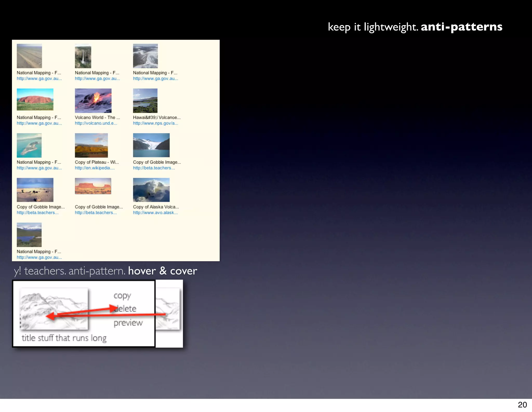Click 'National Mapping - F...' under waterfall thumbnail
This screenshot has width=532, height=412.
point(97,73)
